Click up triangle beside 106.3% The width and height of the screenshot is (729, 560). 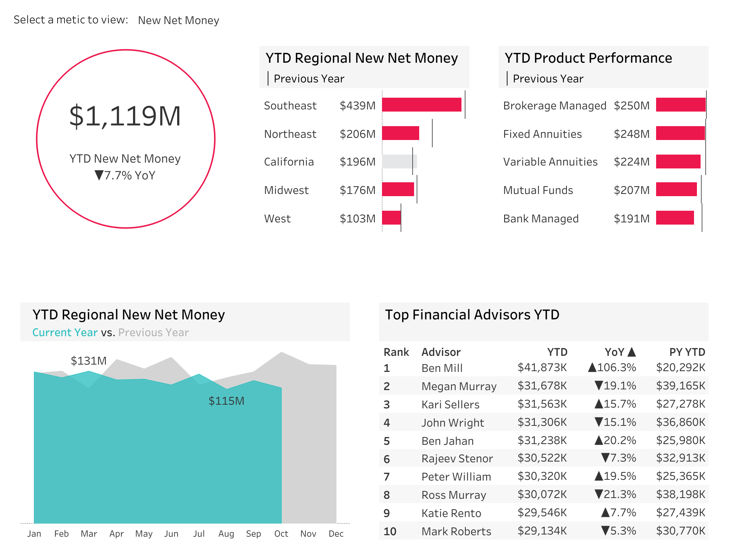click(x=592, y=367)
